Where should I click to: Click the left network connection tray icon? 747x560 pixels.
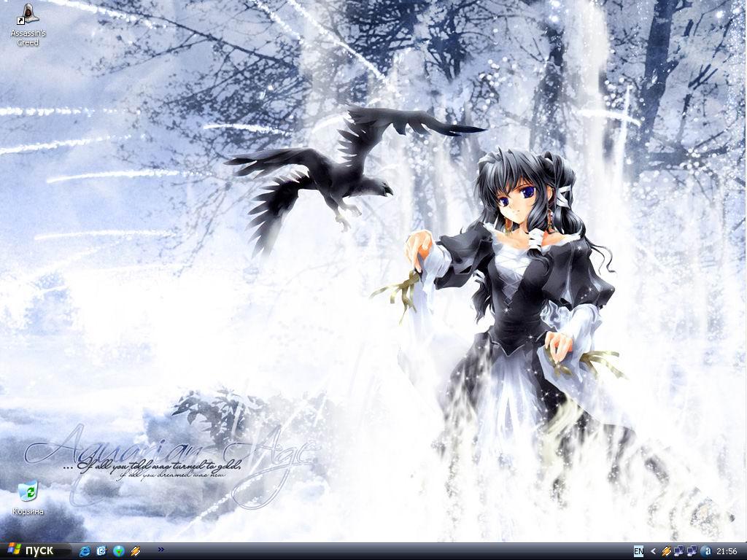[x=679, y=551]
